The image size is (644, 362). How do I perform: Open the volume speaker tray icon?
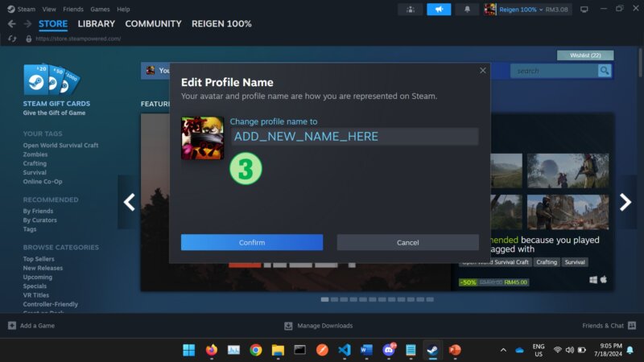[x=569, y=350]
